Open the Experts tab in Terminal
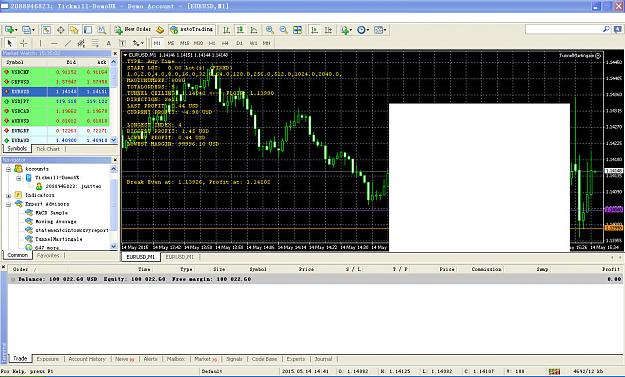This screenshot has height=377, width=625. coord(296,359)
